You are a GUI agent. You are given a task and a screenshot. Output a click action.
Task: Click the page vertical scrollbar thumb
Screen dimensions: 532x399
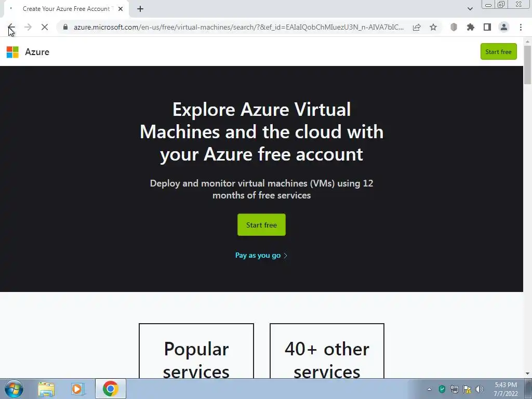527,64
